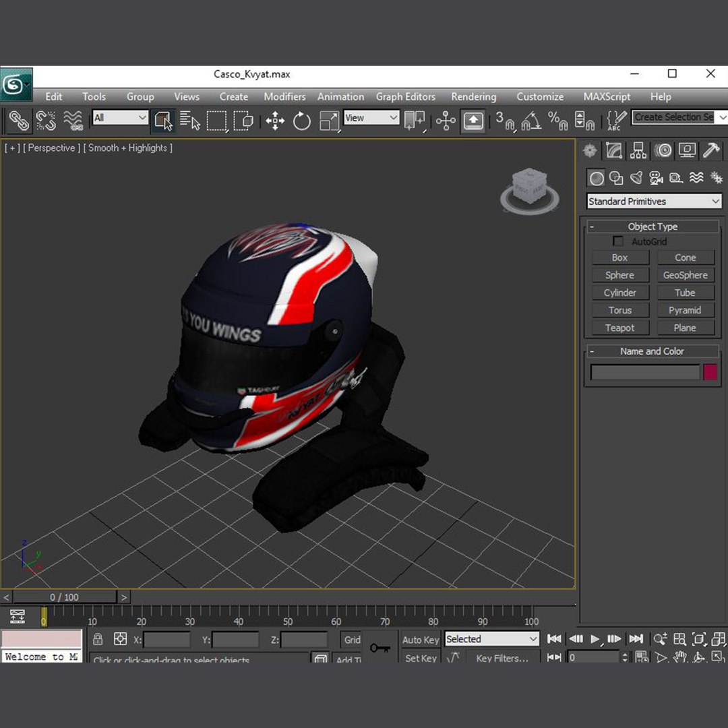The width and height of the screenshot is (728, 728).
Task: Open the Animation menu
Action: (340, 96)
